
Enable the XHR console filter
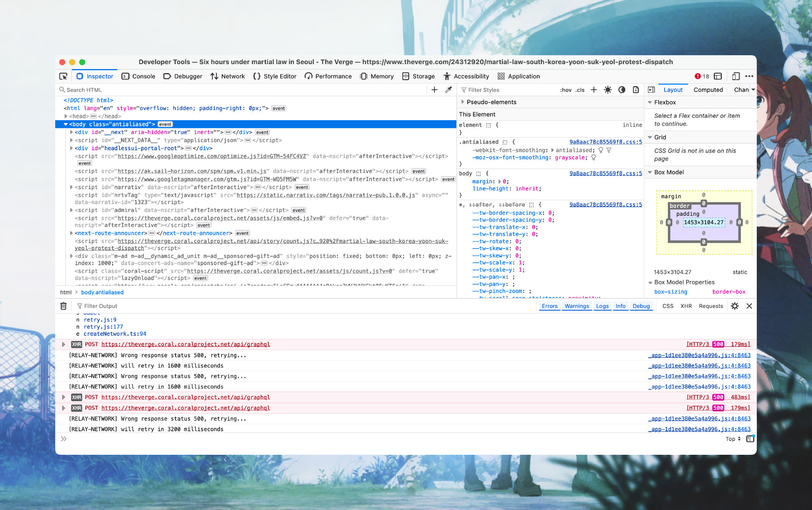coord(686,306)
